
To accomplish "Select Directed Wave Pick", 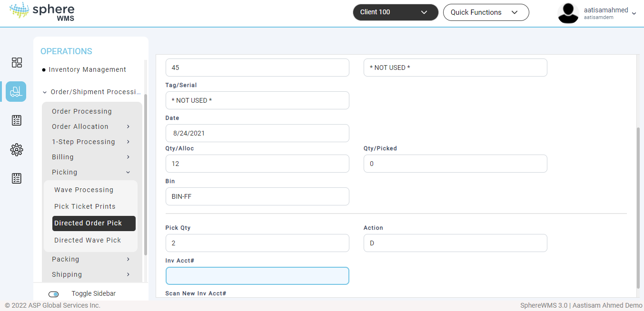I will (x=88, y=240).
